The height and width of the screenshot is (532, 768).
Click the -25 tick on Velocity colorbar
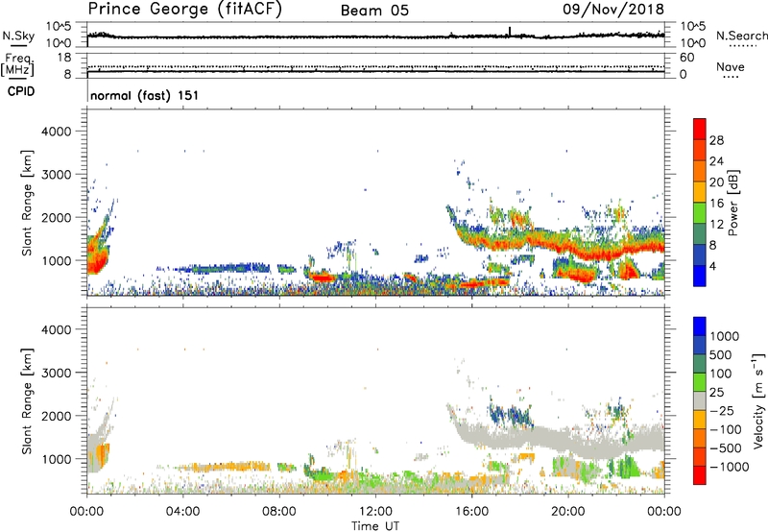(x=722, y=411)
